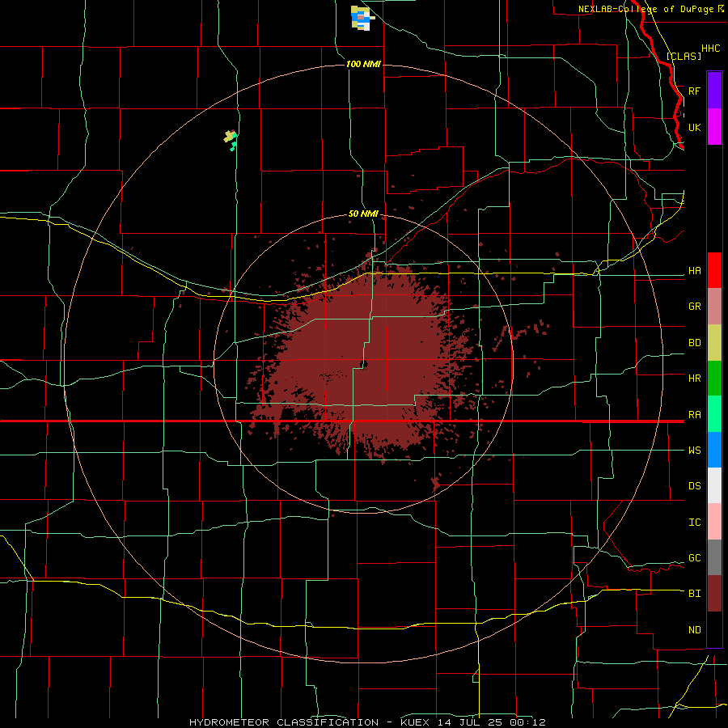
Task: Click the radar site dot at echo center
Action: tap(364, 364)
